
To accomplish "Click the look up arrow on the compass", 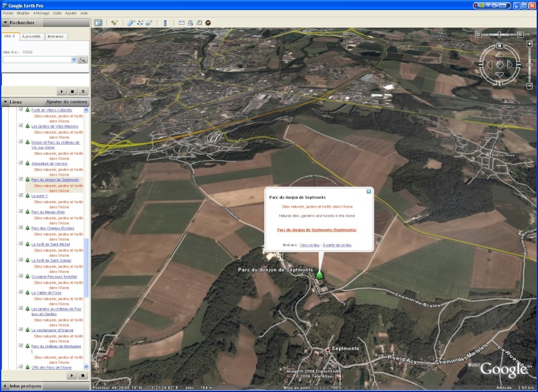I will point(500,55).
